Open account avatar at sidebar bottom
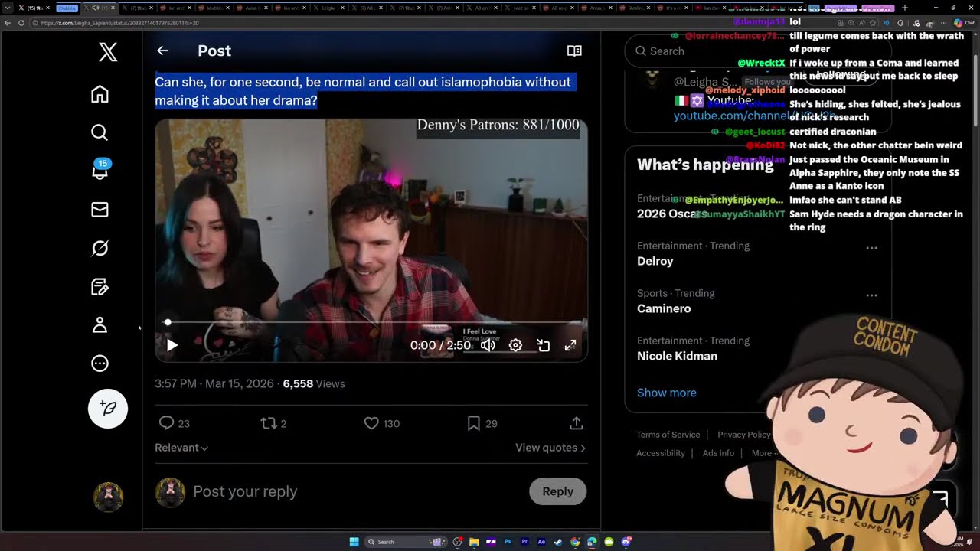This screenshot has width=980, height=551. [x=108, y=497]
